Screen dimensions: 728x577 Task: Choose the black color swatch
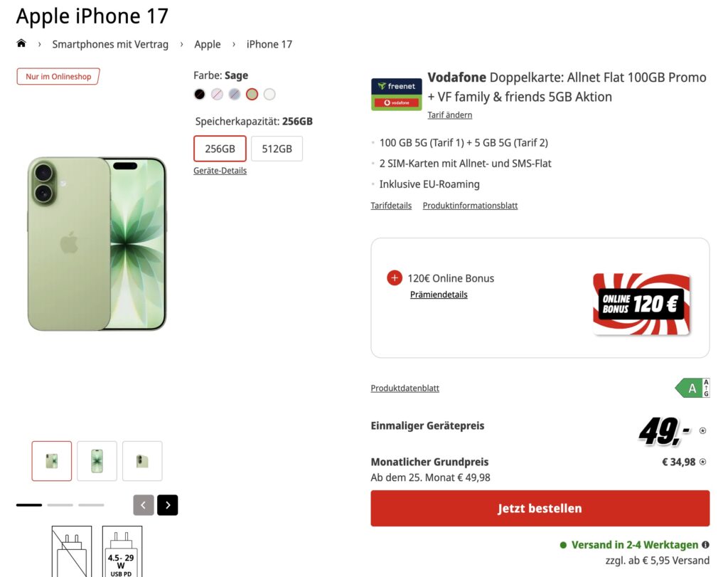pos(200,95)
